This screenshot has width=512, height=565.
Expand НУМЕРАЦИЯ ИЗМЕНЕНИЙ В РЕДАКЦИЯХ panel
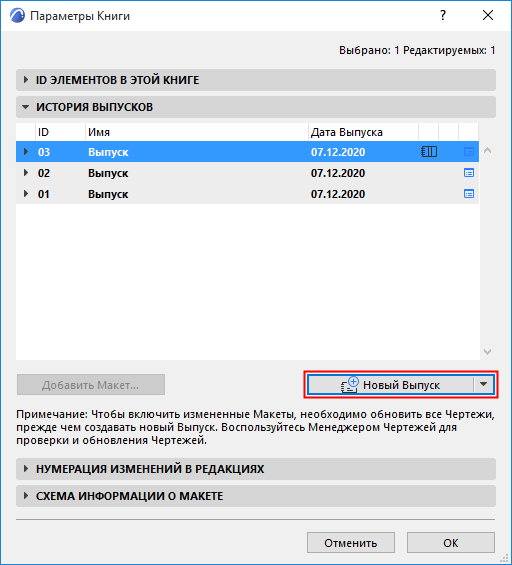pos(256,469)
